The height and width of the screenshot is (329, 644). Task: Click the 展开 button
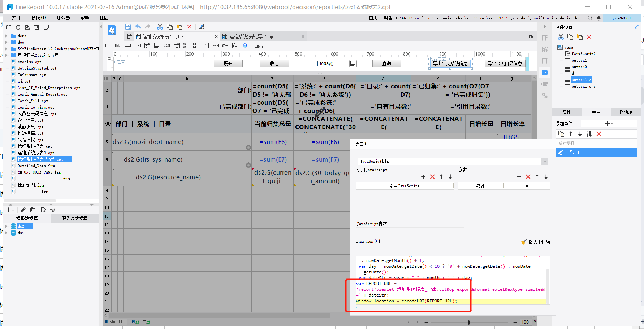pyautogui.click(x=228, y=63)
